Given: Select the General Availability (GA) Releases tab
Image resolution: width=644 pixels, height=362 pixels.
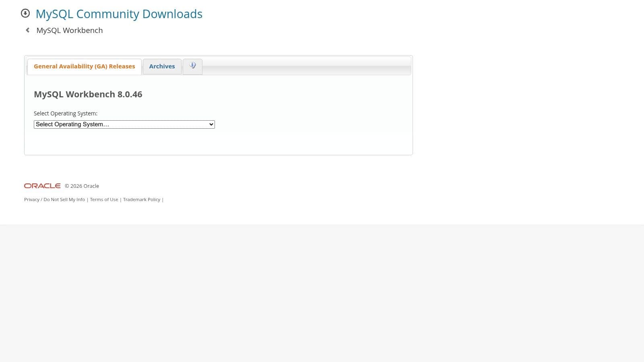Looking at the screenshot, I should (84, 66).
